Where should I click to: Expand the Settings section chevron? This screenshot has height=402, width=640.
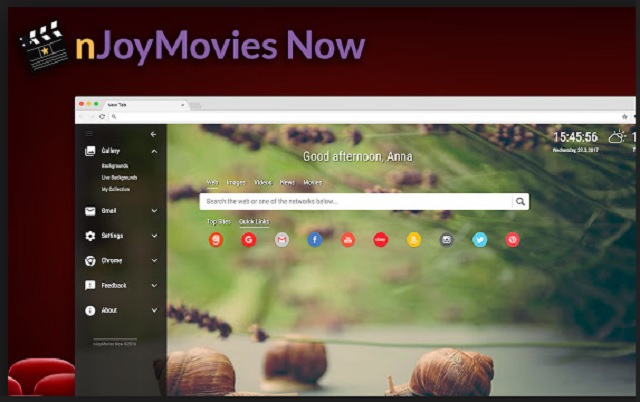coord(154,236)
